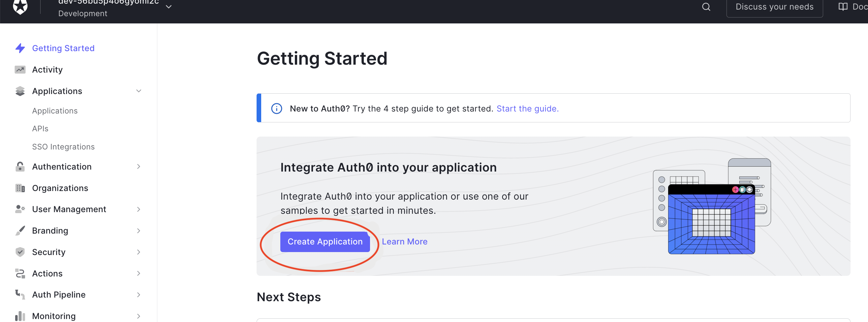
Task: Select Authentication menu item
Action: coord(62,167)
